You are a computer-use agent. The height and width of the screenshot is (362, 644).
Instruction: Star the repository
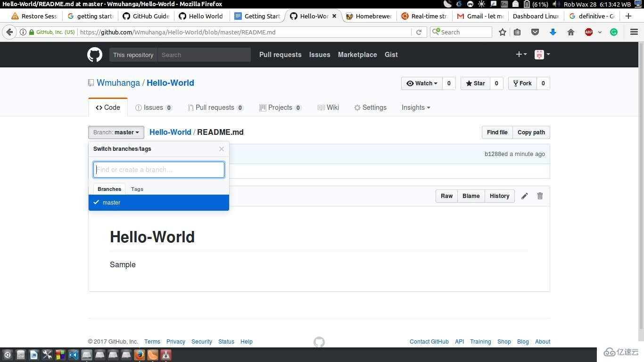[x=475, y=83]
